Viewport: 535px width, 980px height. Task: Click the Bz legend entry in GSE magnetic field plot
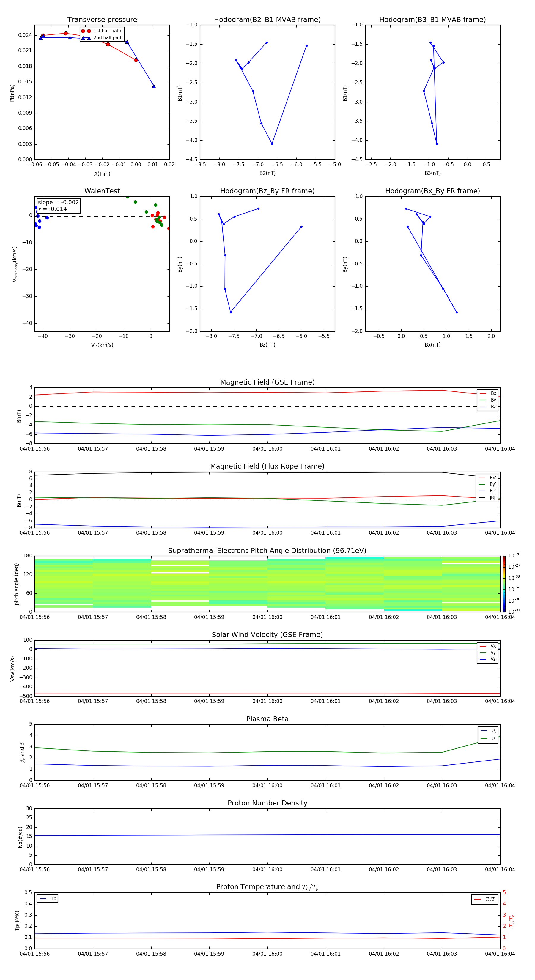[x=488, y=407]
